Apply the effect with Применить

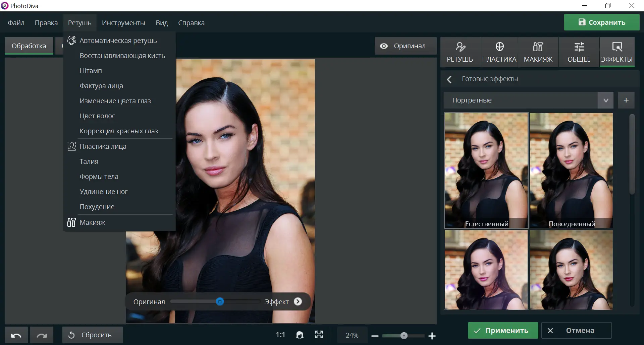pos(503,331)
